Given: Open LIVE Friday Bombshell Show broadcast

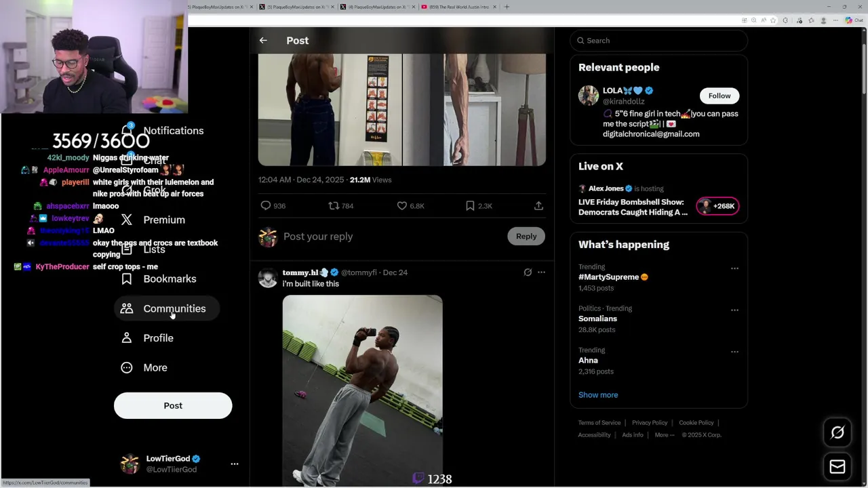Looking at the screenshot, I should pos(633,207).
